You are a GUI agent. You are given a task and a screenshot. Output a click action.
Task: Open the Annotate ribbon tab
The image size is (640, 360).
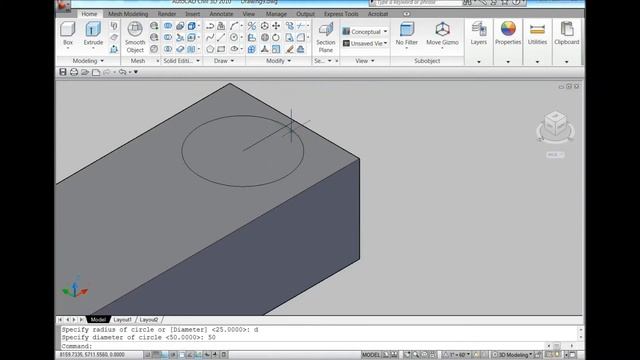[x=221, y=14]
